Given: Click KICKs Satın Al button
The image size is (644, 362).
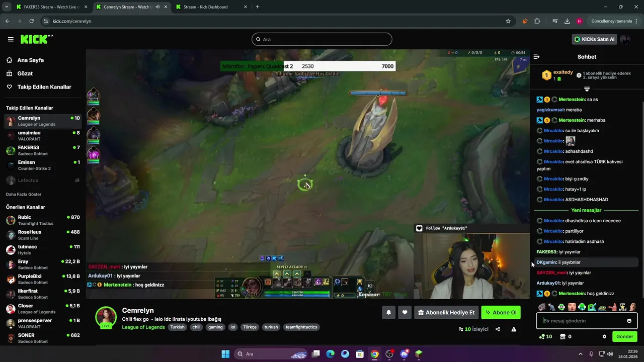Looking at the screenshot, I should coord(594,39).
